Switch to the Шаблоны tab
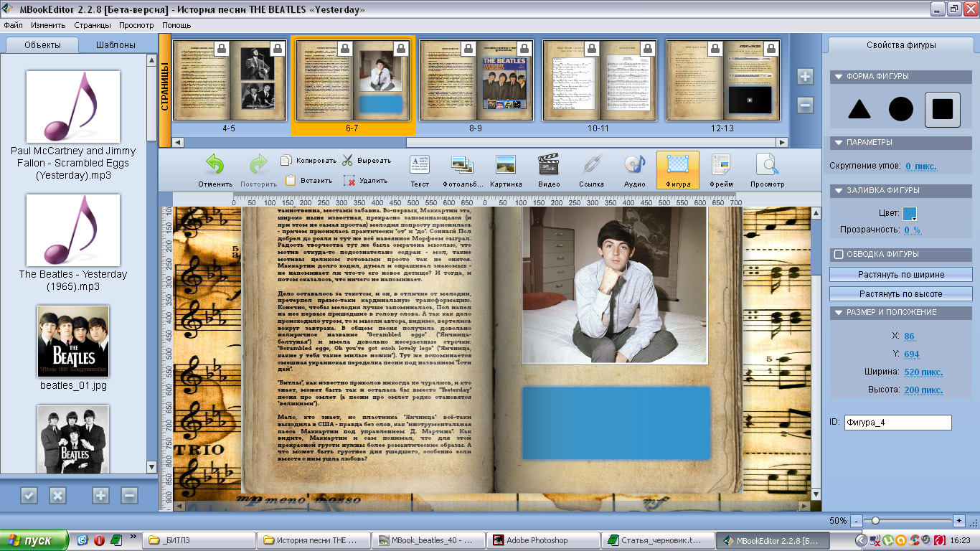 point(116,44)
